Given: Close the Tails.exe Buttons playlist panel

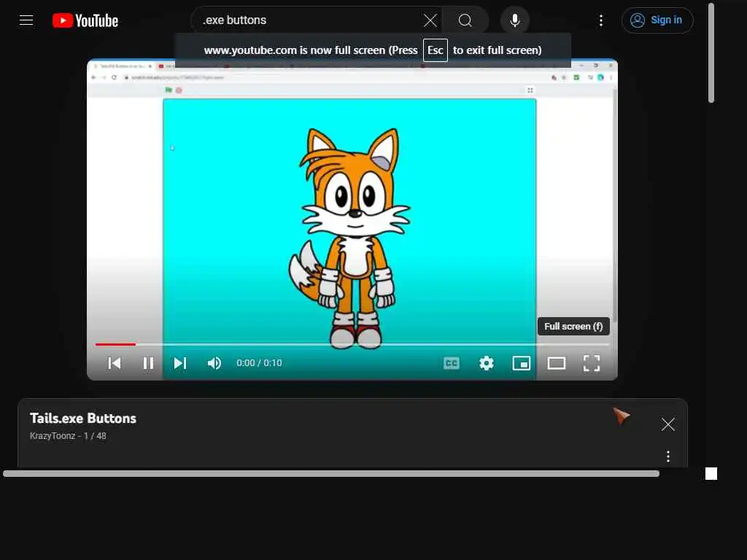Looking at the screenshot, I should 668,424.
